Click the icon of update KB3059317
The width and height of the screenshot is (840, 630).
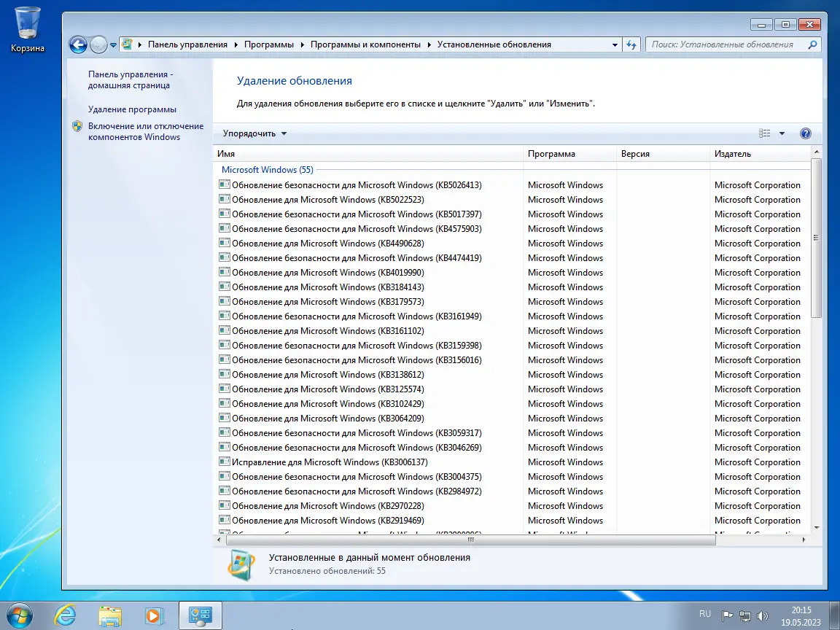coord(225,432)
